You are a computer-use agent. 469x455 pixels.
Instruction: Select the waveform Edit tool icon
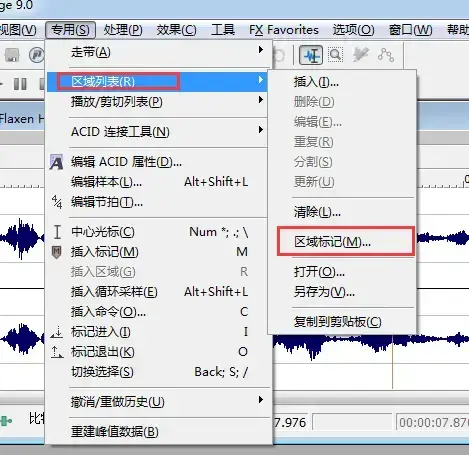pyautogui.click(x=311, y=55)
